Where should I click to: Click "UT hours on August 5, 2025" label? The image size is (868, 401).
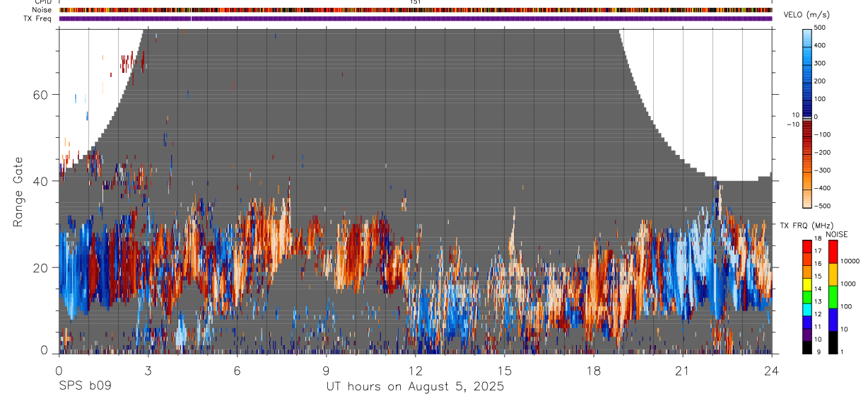[x=415, y=386]
